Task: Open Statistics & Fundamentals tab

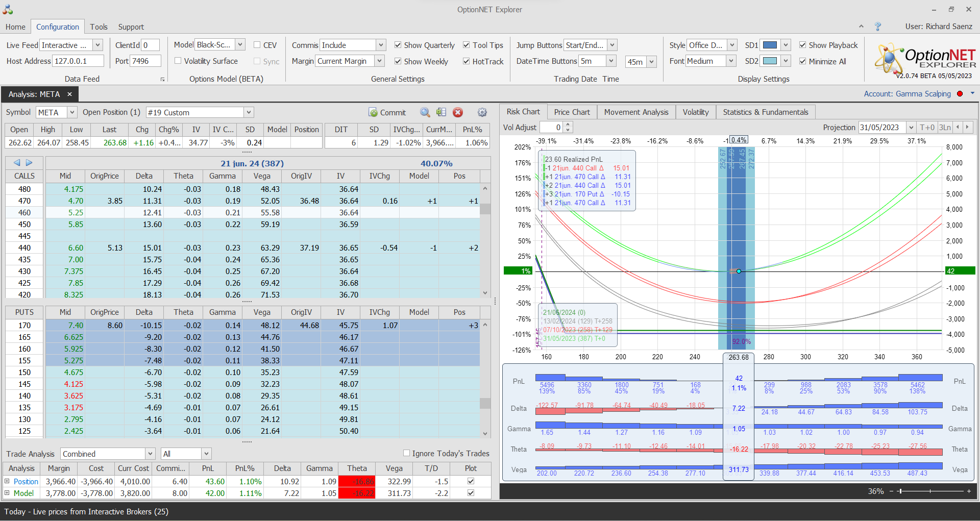Action: click(766, 112)
